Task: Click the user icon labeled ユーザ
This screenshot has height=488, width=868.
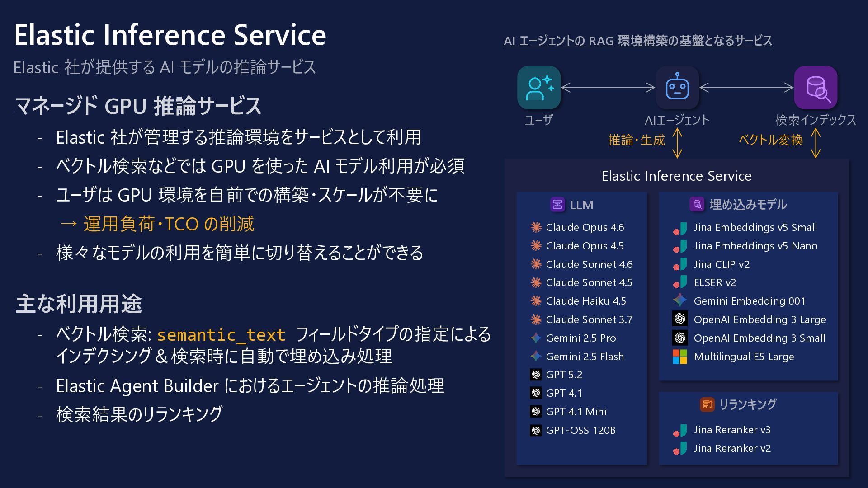Action: point(539,88)
